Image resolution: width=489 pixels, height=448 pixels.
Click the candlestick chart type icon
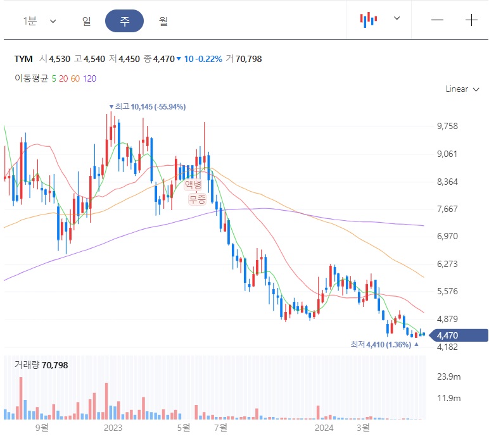(369, 20)
